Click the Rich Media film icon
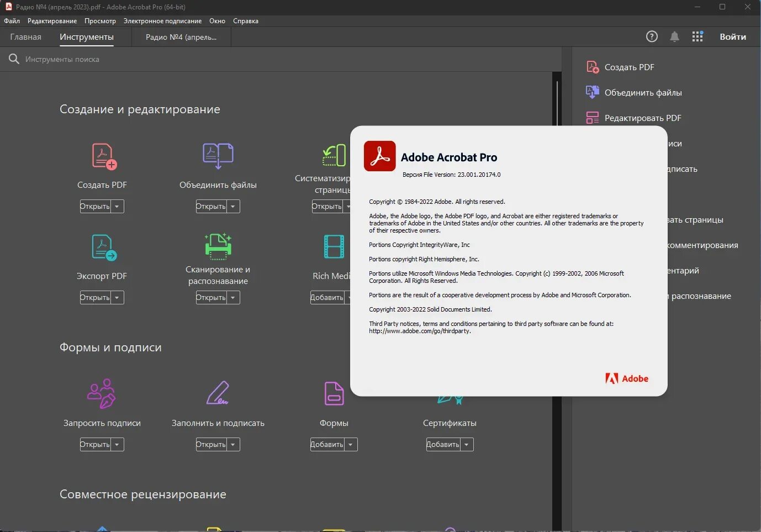Viewport: 761px width, 532px height. tap(334, 246)
